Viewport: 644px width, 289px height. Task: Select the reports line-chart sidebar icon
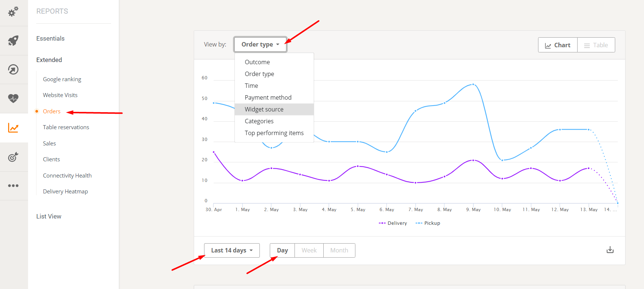[x=13, y=128]
